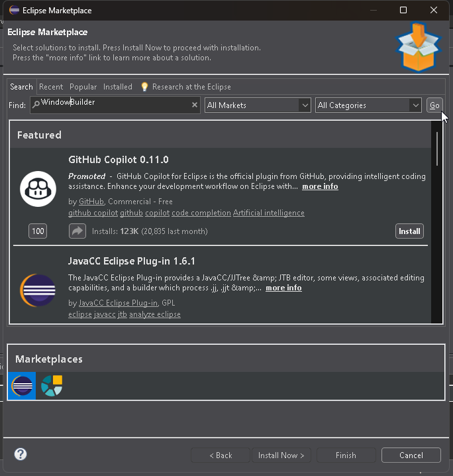This screenshot has width=453, height=476.
Task: Click the 'github copilot' tag link
Action: coord(93,213)
